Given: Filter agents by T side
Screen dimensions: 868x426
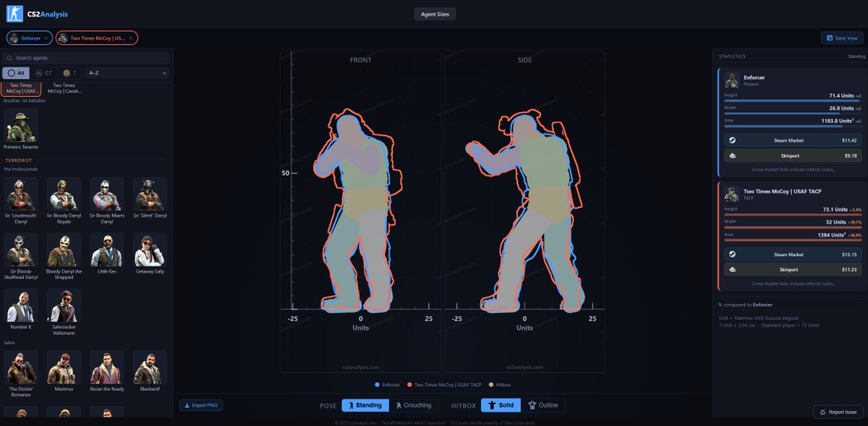Looking at the screenshot, I should point(70,73).
